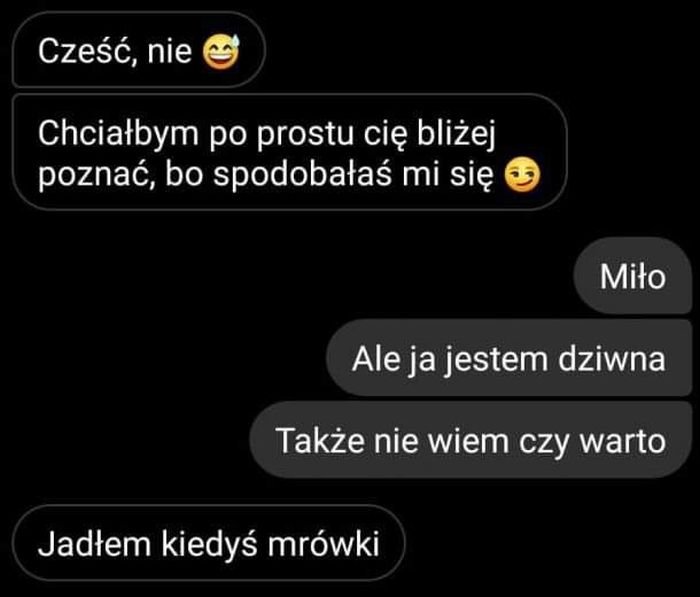This screenshot has width=700, height=597.
Task: Click the word 'mrówki' in last message
Action: (x=324, y=543)
